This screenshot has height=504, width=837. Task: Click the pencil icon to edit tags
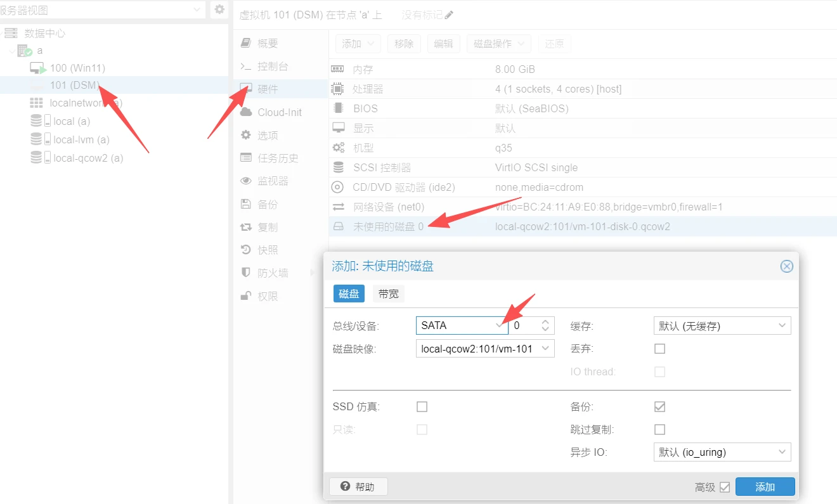pos(450,15)
